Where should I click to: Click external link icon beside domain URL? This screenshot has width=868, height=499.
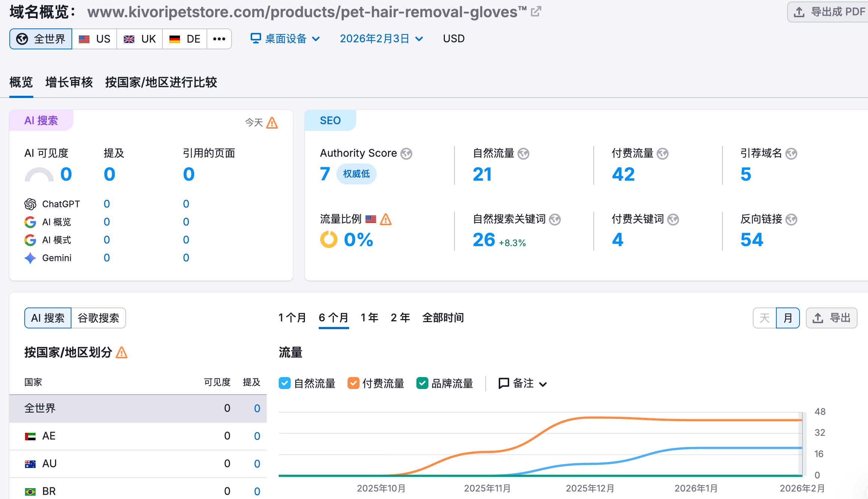tap(536, 12)
